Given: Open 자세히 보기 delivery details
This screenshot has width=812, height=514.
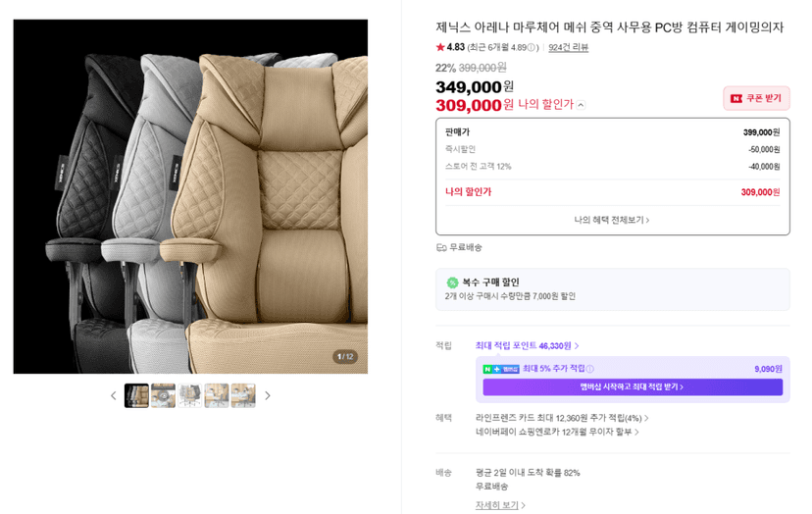Looking at the screenshot, I should (x=500, y=505).
